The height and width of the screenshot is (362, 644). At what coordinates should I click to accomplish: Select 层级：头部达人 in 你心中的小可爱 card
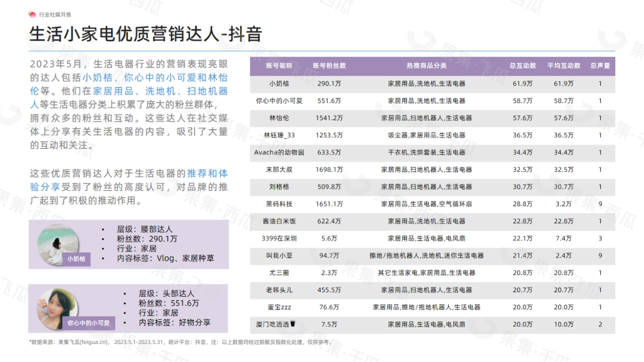167,294
